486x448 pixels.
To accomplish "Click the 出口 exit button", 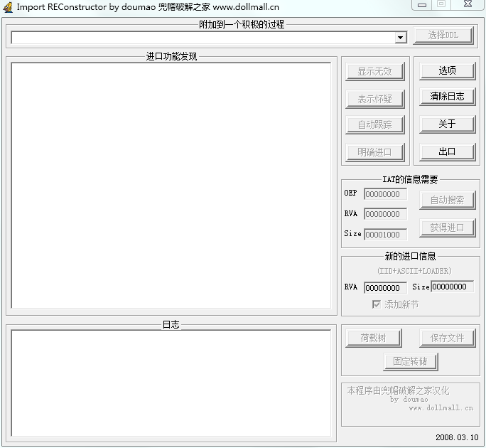I will pos(447,152).
